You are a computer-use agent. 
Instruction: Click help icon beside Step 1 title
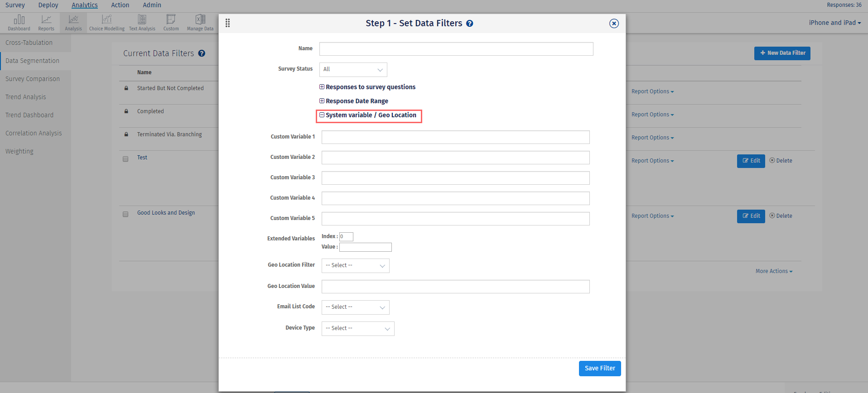pyautogui.click(x=470, y=24)
